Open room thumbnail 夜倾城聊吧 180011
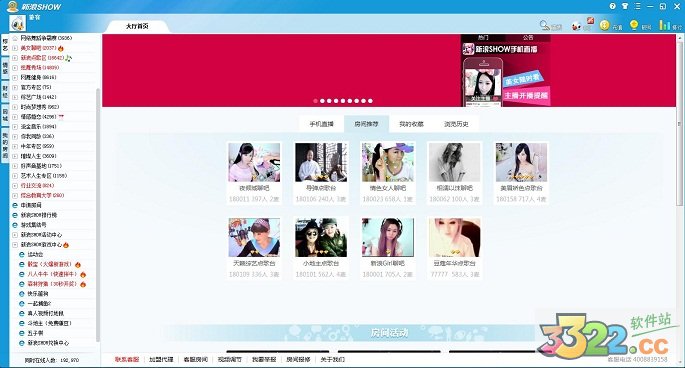Viewport: 685px width, 368px height. pyautogui.click(x=254, y=162)
